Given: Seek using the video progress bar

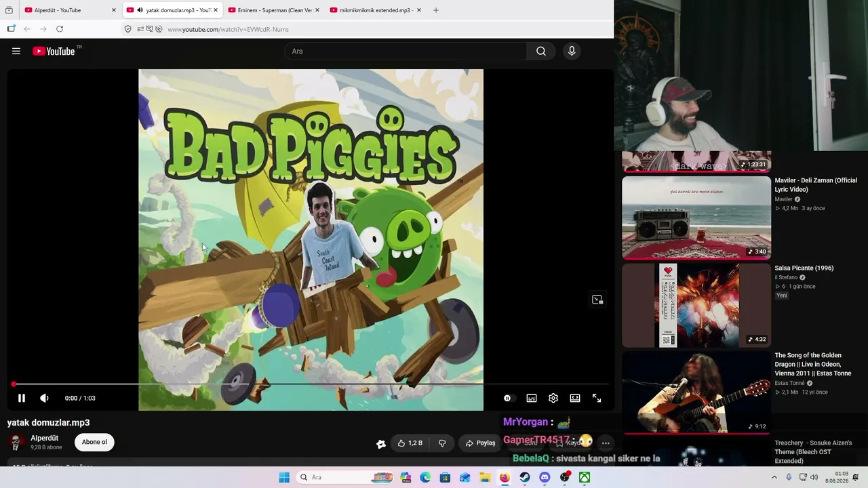Looking at the screenshot, I should [x=311, y=384].
